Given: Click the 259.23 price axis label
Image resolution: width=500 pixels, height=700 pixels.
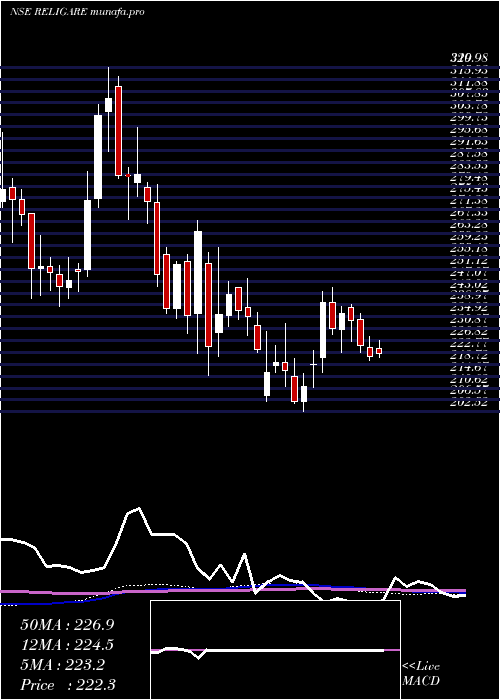Looking at the screenshot, I should (x=468, y=238).
